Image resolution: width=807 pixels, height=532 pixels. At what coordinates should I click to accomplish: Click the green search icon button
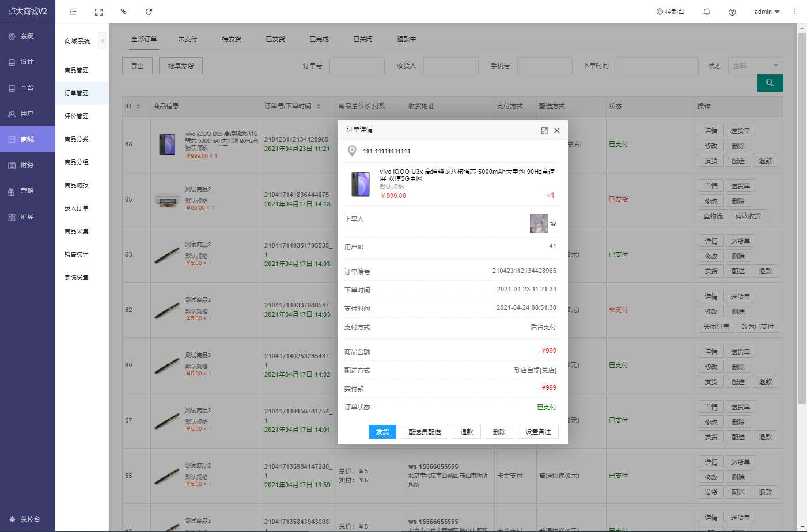point(770,83)
